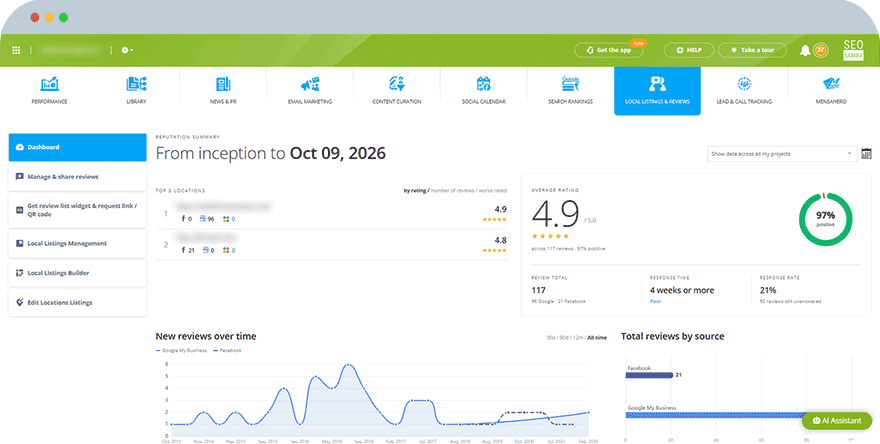Image resolution: width=880 pixels, height=444 pixels.
Task: Open the Mensahero module icon
Action: coord(831,84)
